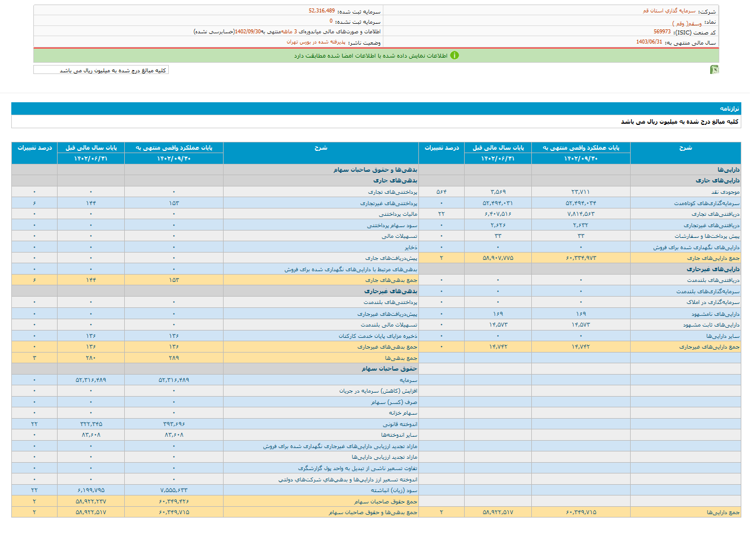The image size is (756, 539).
Task: Click fiscal year end date 1403/06/31
Action: (x=649, y=42)
